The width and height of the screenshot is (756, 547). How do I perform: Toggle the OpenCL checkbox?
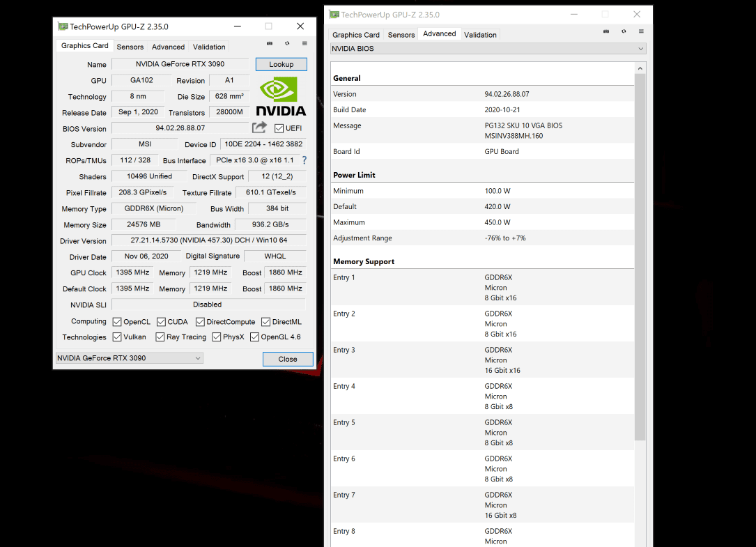click(x=116, y=322)
